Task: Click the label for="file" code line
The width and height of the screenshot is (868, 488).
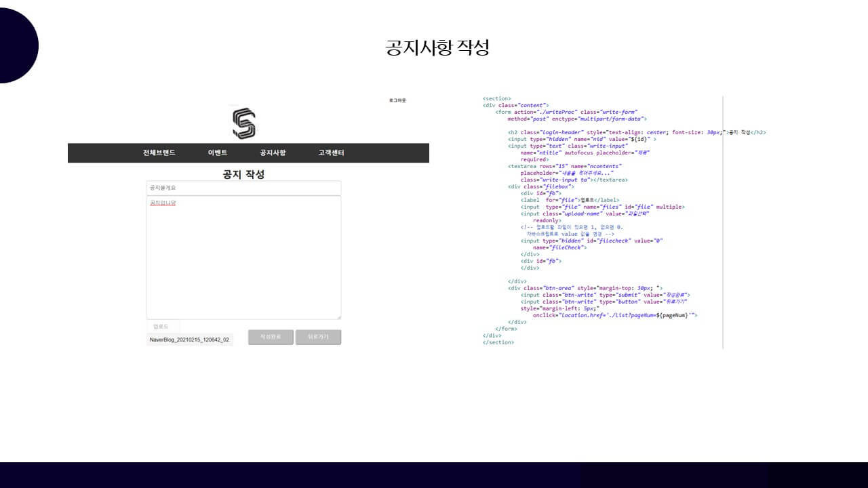Action: [570, 200]
